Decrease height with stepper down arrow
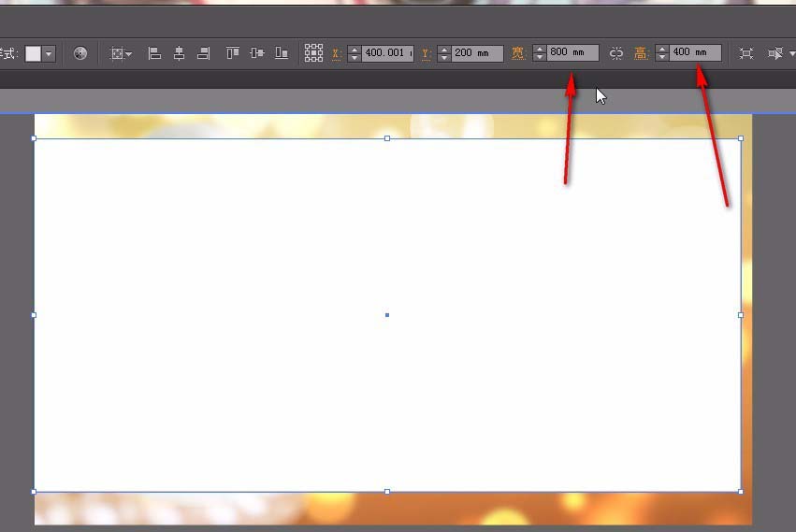The height and width of the screenshot is (532, 796). coord(662,57)
